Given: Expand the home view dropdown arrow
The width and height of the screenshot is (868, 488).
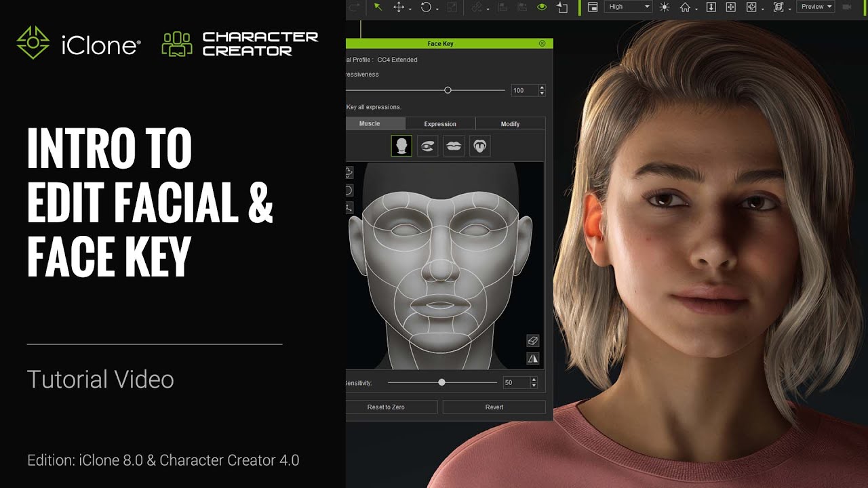Looking at the screenshot, I should (x=695, y=8).
